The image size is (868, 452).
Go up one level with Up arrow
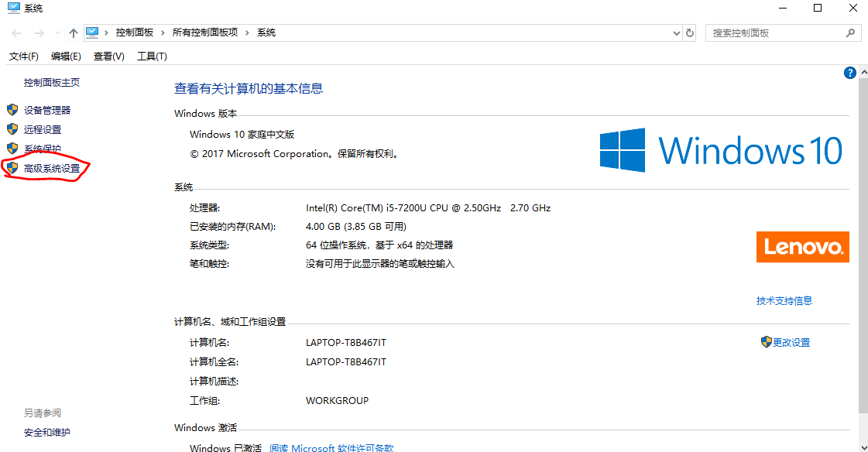pos(73,33)
